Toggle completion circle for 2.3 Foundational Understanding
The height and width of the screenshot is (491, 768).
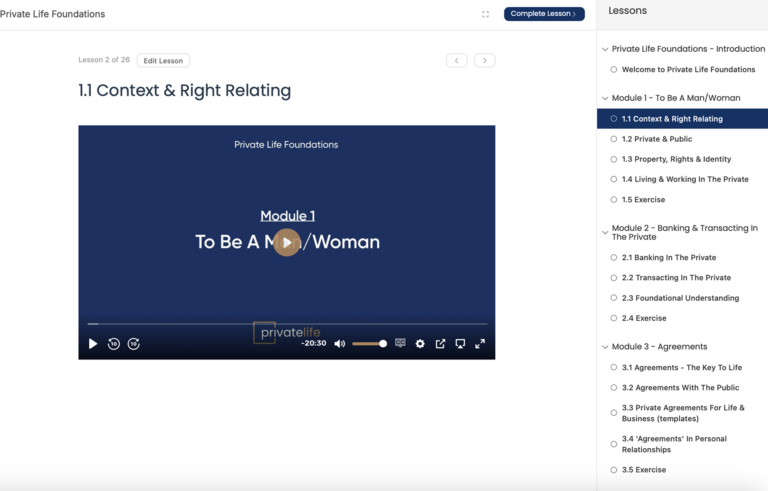[x=614, y=298]
